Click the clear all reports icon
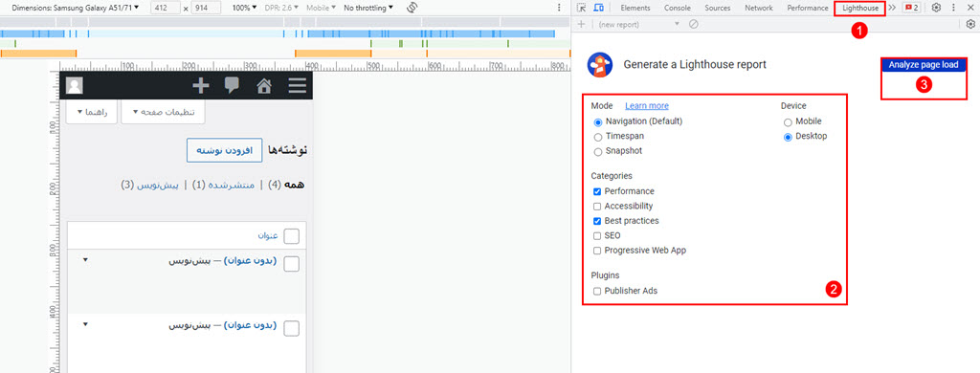980x373 pixels. (693, 24)
